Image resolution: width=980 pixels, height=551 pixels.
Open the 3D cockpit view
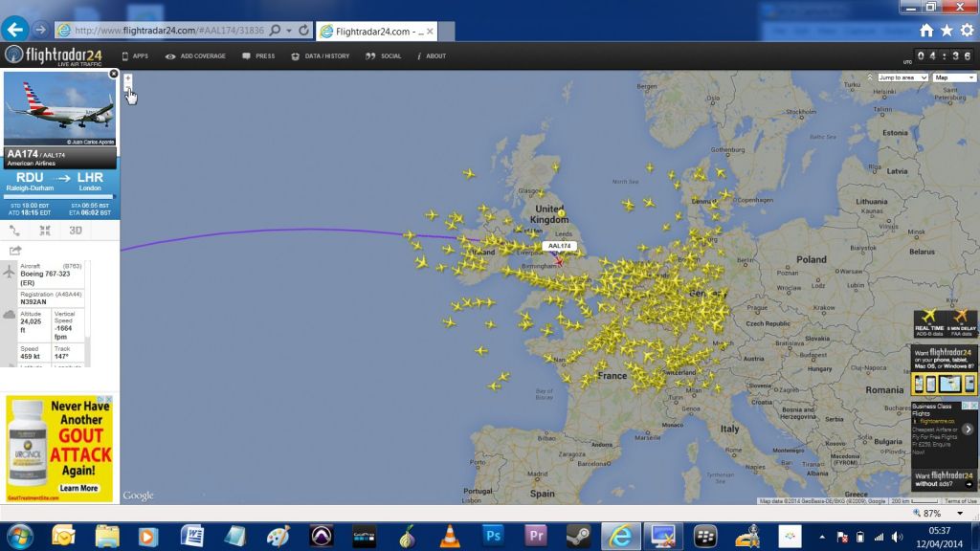pyautogui.click(x=76, y=231)
